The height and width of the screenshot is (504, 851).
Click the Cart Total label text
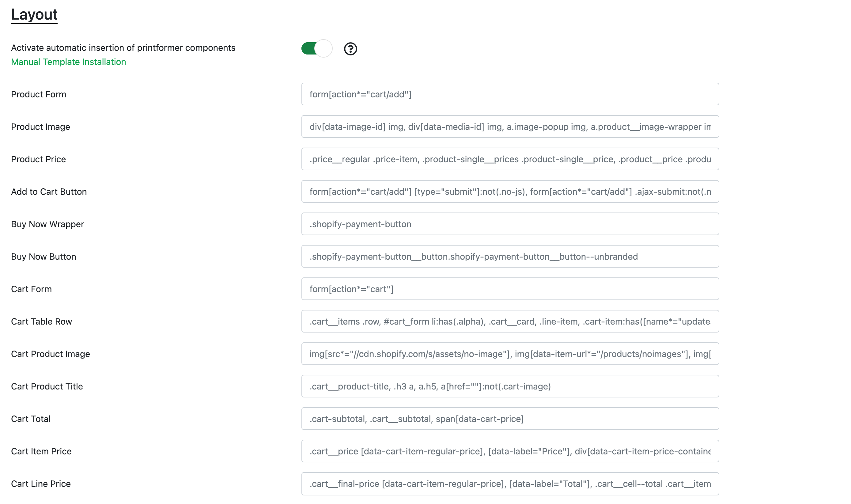pyautogui.click(x=31, y=419)
